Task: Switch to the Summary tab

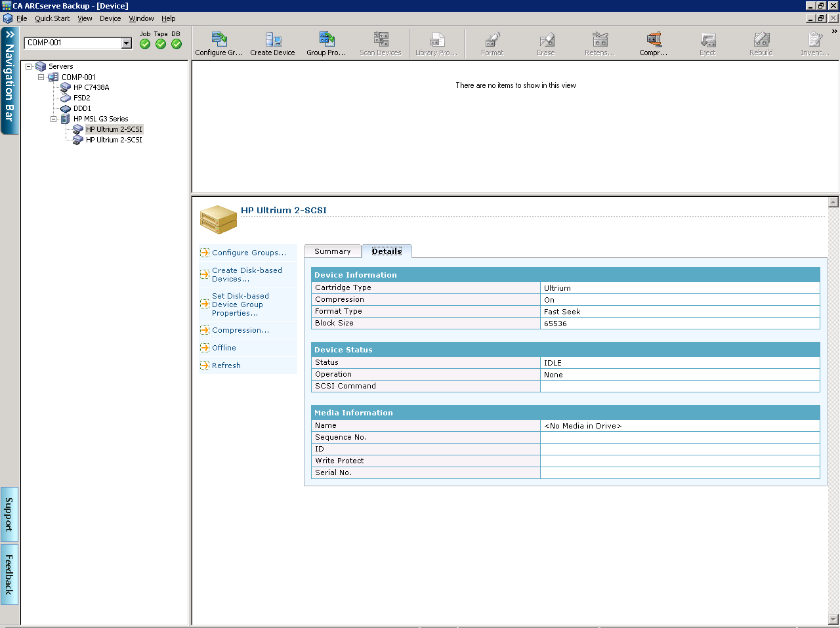Action: (332, 251)
